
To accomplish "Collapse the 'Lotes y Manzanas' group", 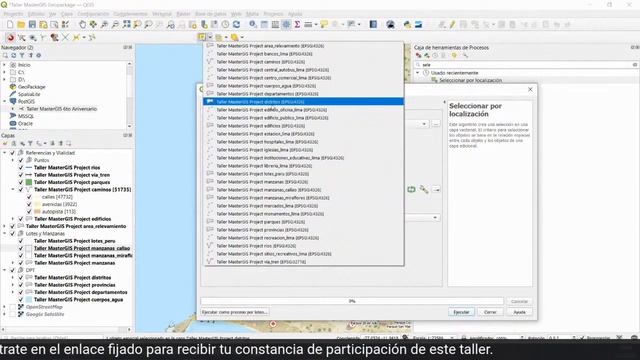I will [x=5, y=233].
